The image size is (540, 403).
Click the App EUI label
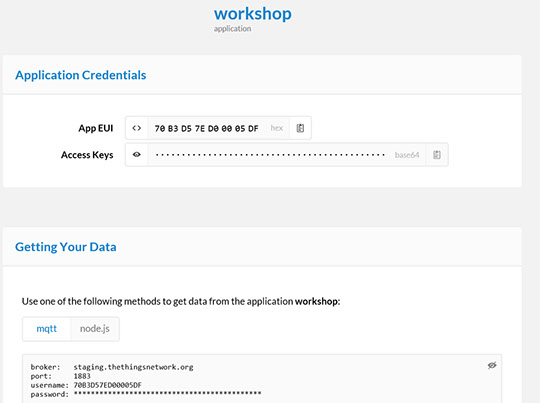point(96,128)
